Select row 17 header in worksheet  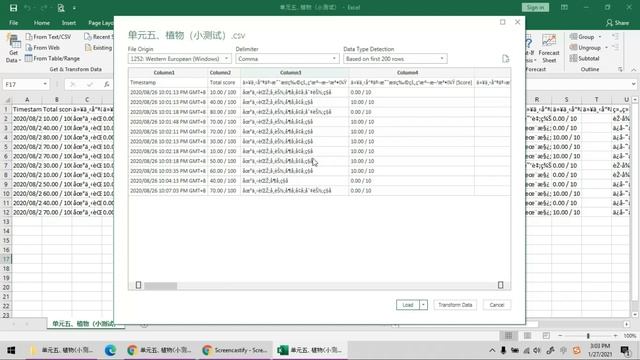(6, 259)
